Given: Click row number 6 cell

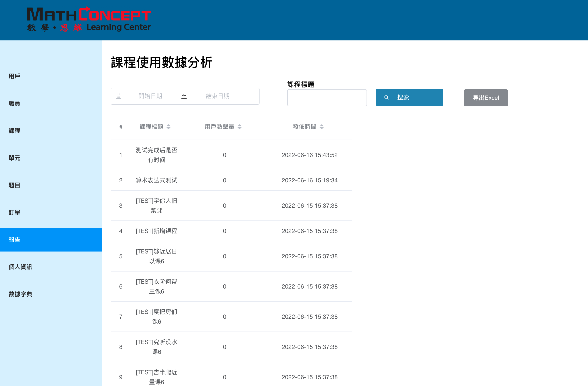Looking at the screenshot, I should coord(121,286).
